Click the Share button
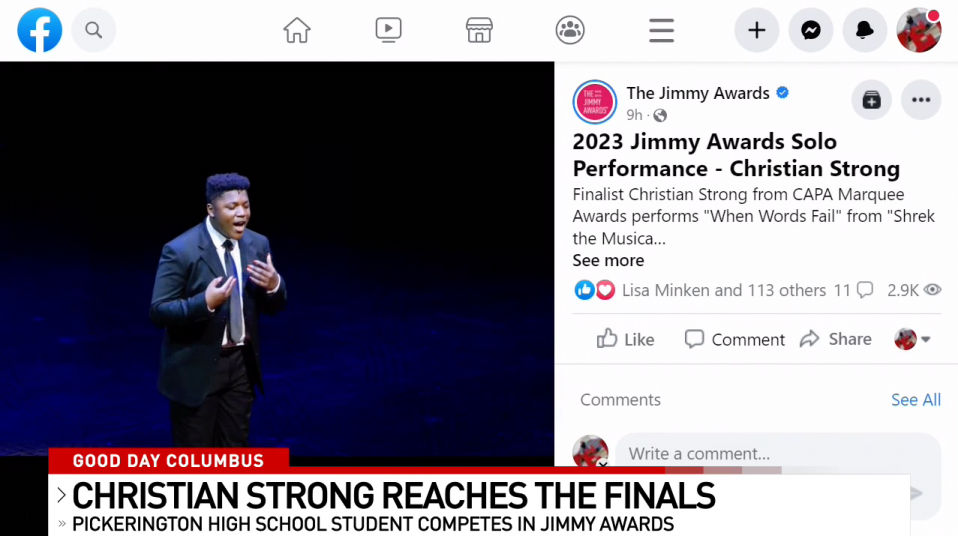Screen dimensions: 958x536 click(x=835, y=339)
